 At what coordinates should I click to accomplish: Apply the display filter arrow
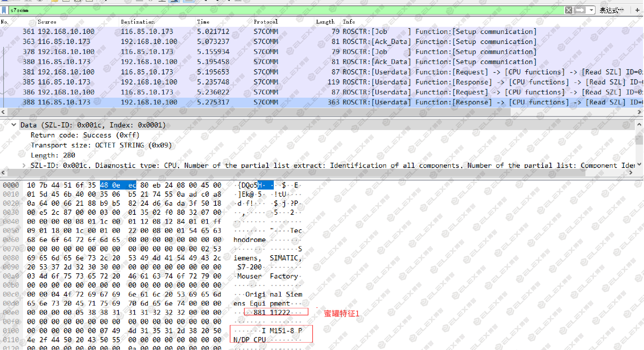pos(580,10)
